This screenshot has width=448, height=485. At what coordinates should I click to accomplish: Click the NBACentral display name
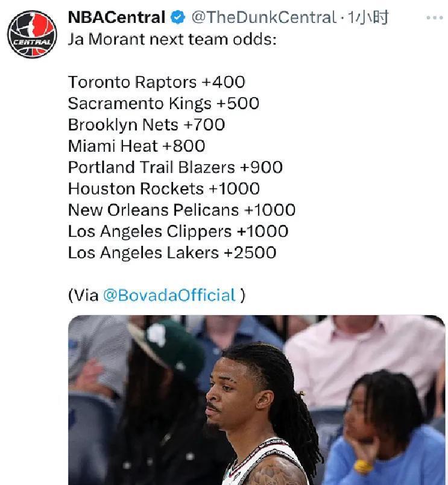click(x=116, y=17)
